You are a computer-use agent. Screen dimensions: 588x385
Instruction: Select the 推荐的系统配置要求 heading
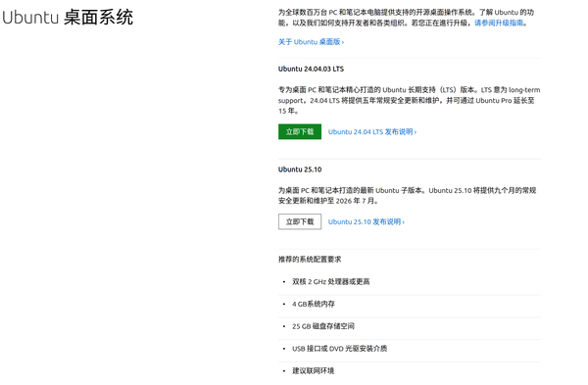tap(310, 260)
